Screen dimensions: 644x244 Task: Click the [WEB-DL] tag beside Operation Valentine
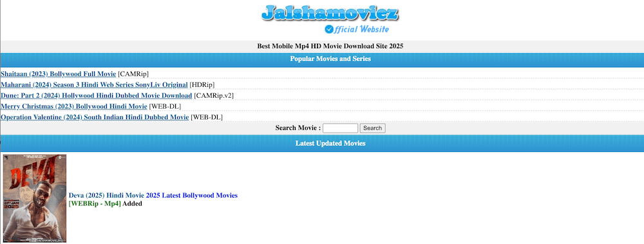pyautogui.click(x=207, y=117)
